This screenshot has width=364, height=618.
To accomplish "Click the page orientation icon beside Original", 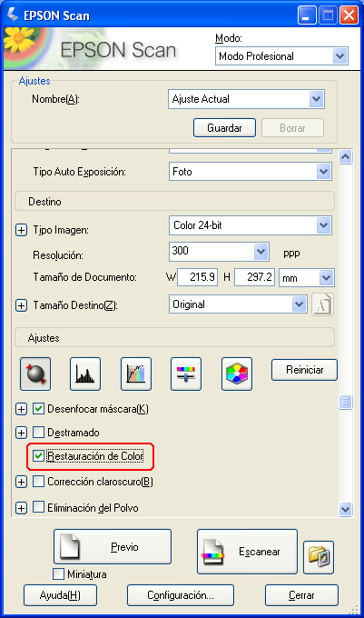I will coord(322,304).
